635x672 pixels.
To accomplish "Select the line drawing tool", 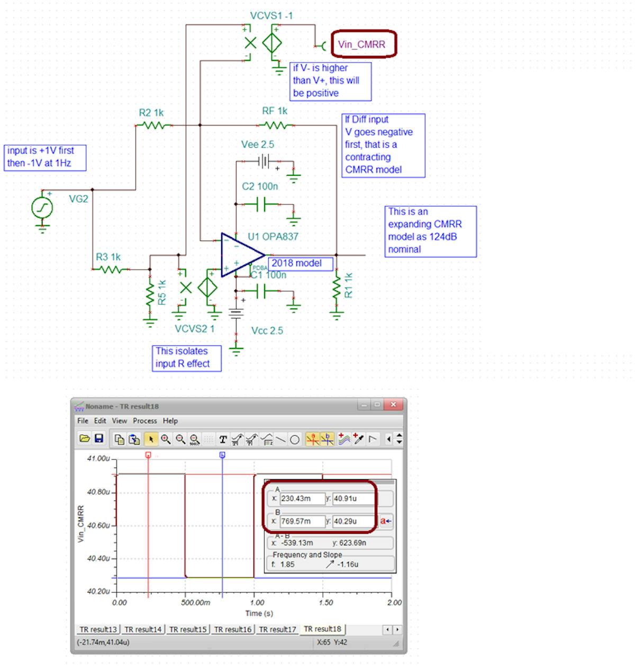I will [279, 440].
